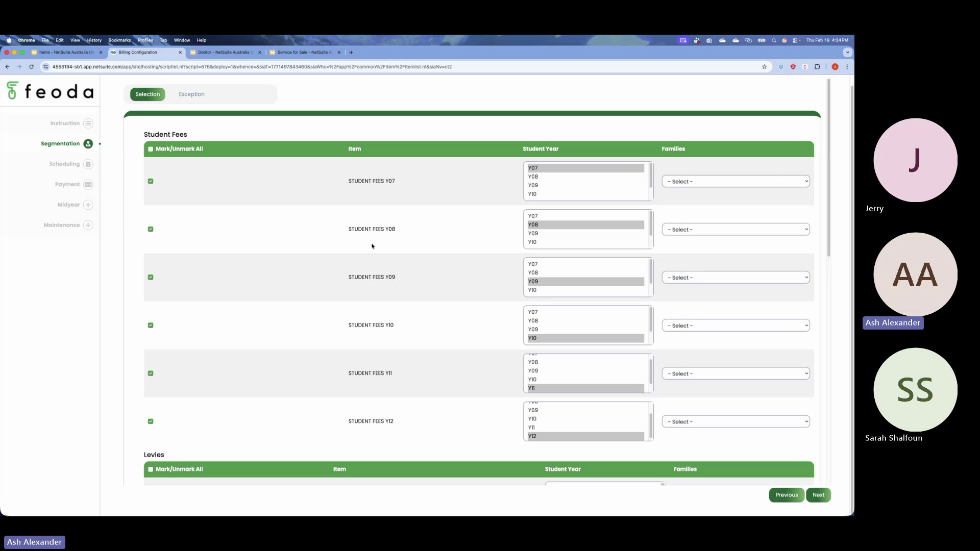Open the Families dropdown for STUDENT FEES Y07
Screen dimensions: 980x551
coord(735,181)
